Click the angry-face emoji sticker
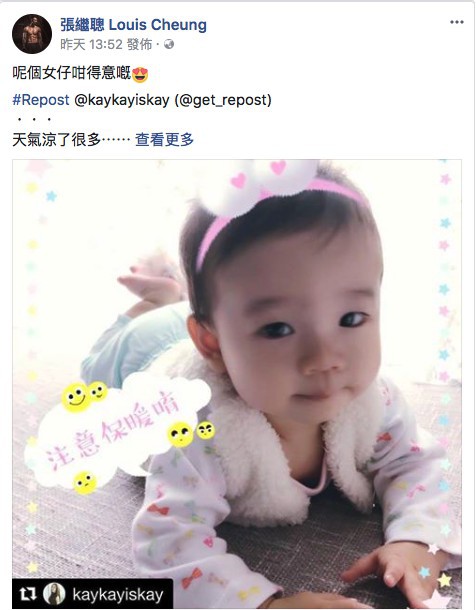 [205, 431]
